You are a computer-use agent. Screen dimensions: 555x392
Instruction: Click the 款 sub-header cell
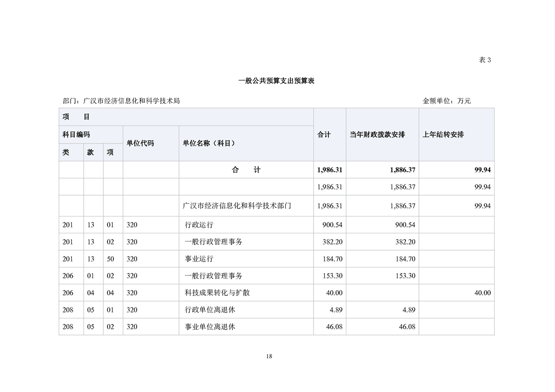[x=93, y=152]
